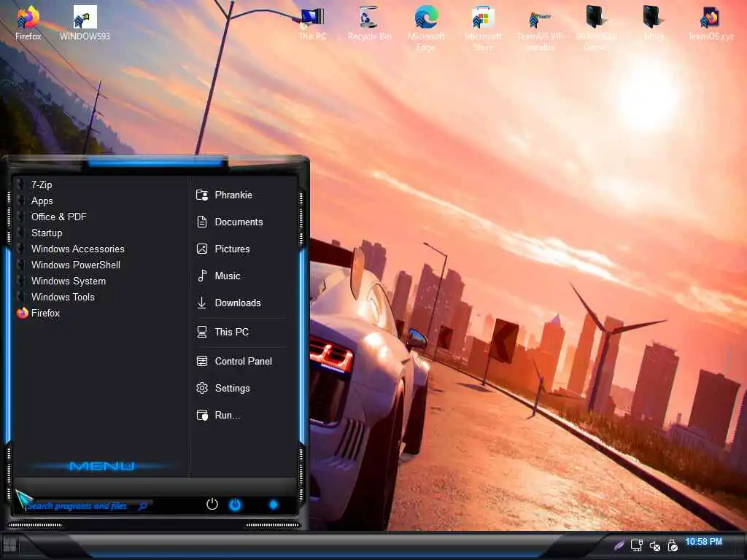Open Control Panel from the start menu
This screenshot has width=747, height=560.
click(x=241, y=361)
